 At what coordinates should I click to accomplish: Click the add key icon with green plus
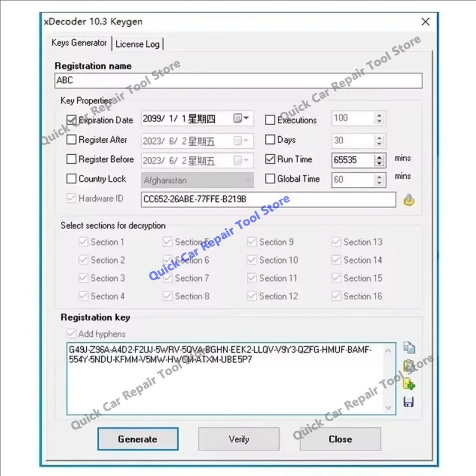click(x=409, y=384)
